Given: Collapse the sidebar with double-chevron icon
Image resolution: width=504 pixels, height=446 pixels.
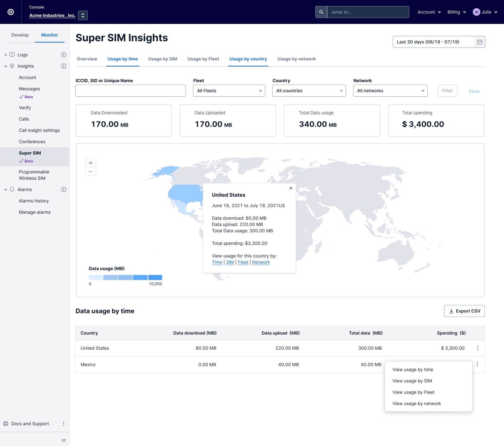Looking at the screenshot, I should pyautogui.click(x=64, y=440).
